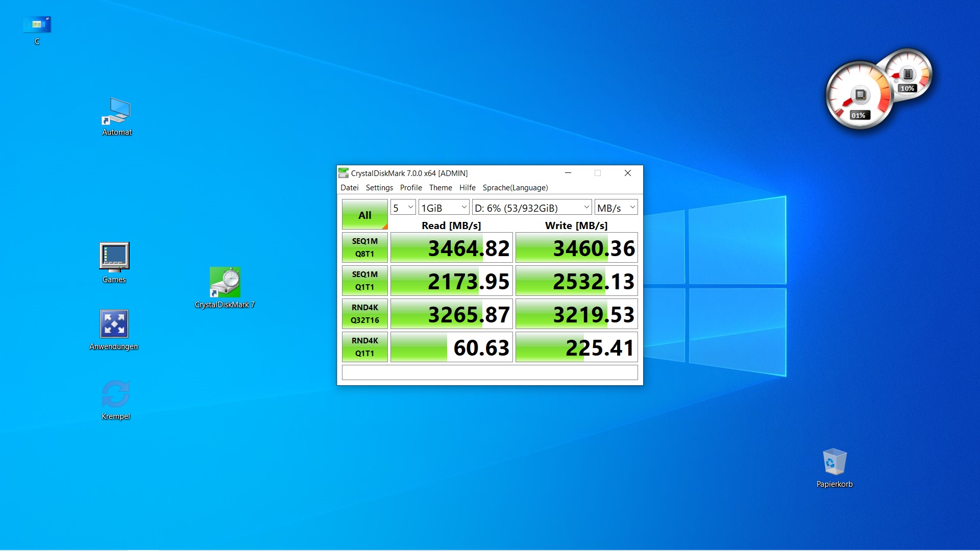
Task: Open the Anwendungen desktop icon
Action: 114,324
